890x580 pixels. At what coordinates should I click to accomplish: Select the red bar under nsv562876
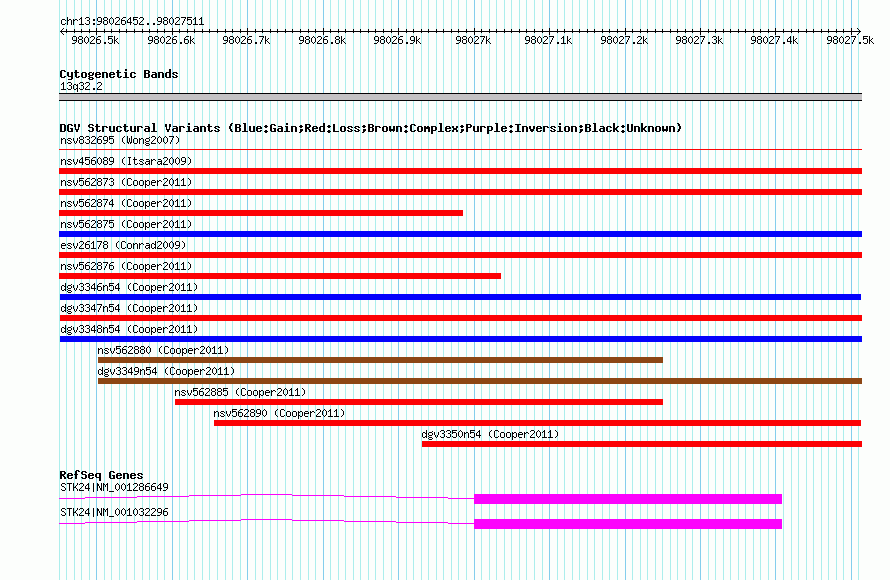(x=280, y=276)
